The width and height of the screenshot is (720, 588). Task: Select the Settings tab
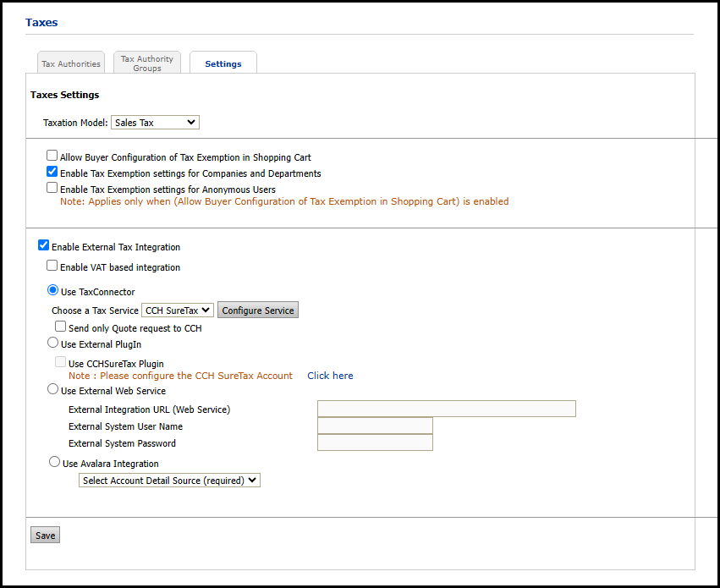[x=223, y=63]
